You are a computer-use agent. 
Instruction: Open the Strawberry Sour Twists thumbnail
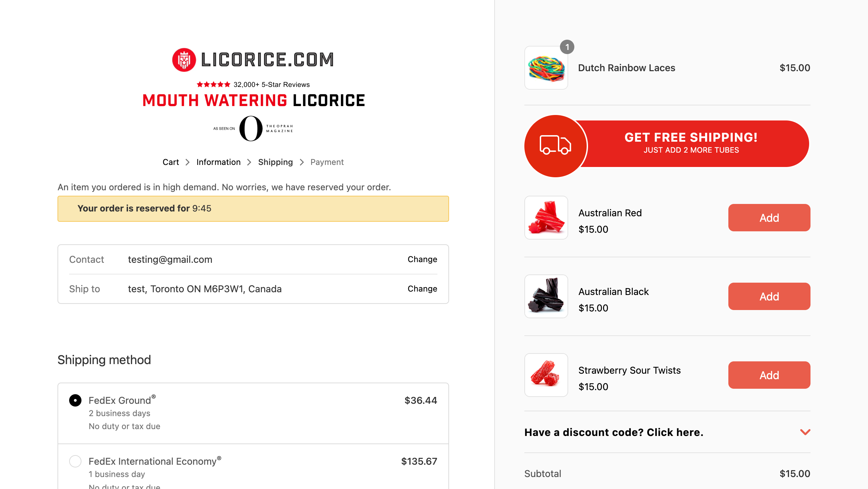[546, 375]
